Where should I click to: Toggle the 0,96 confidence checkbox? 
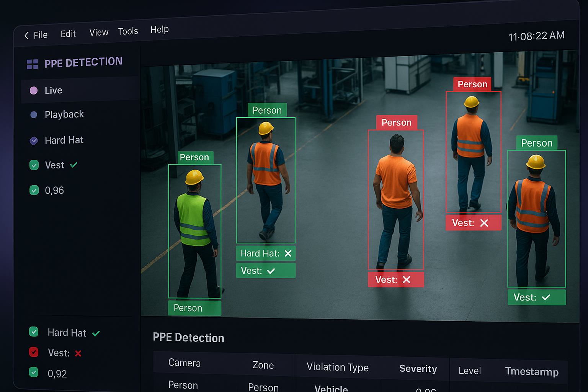pyautogui.click(x=34, y=190)
